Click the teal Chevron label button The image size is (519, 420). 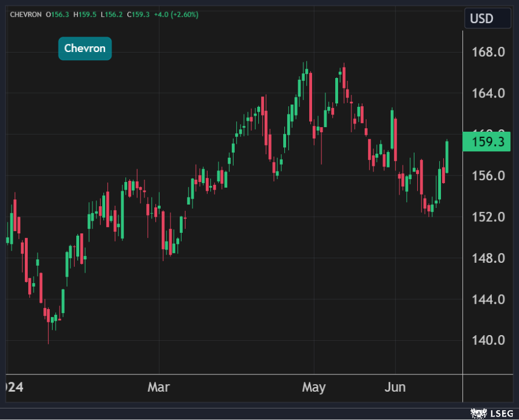pos(85,49)
